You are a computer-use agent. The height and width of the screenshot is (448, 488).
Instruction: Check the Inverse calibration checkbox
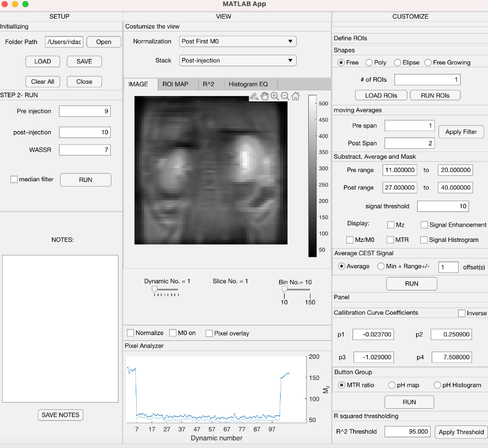click(462, 314)
